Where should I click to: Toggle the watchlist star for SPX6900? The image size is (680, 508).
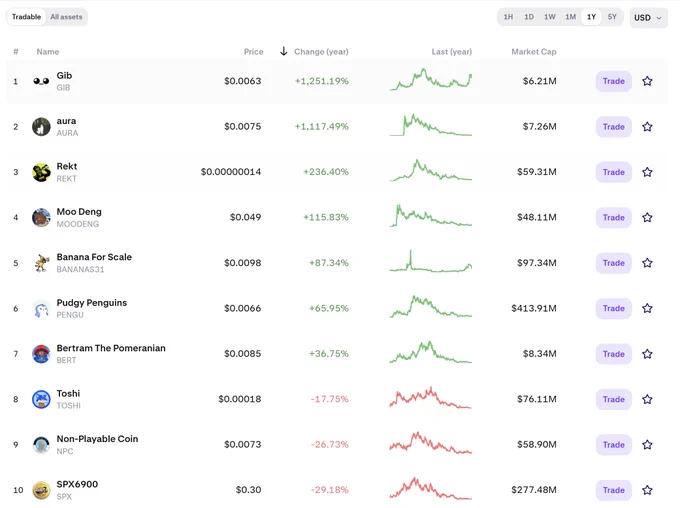[647, 490]
